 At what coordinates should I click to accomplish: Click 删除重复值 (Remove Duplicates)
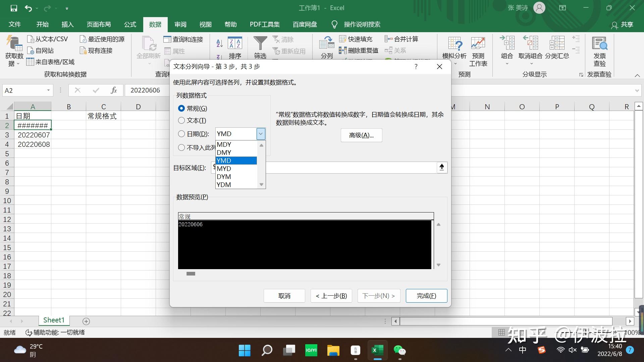tap(359, 51)
